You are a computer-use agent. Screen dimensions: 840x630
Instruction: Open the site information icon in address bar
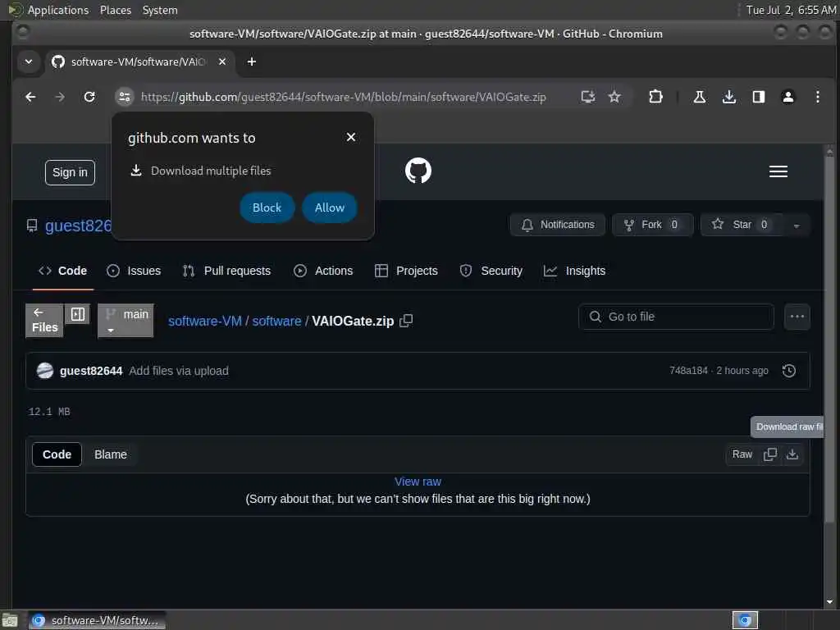click(x=125, y=97)
